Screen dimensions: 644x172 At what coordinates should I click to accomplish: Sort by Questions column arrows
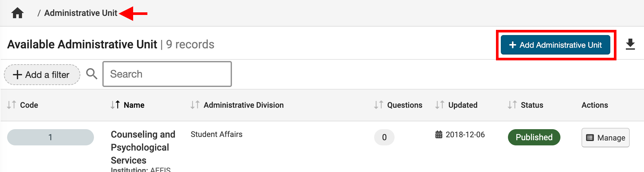coord(378,105)
